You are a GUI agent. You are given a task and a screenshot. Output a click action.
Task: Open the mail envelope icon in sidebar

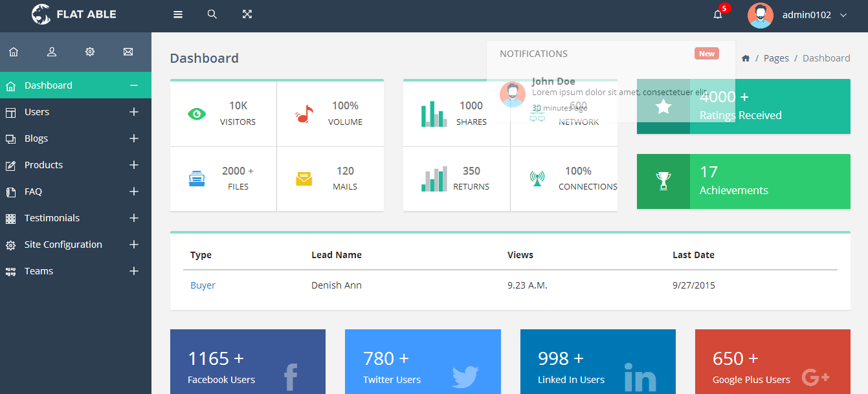point(128,52)
